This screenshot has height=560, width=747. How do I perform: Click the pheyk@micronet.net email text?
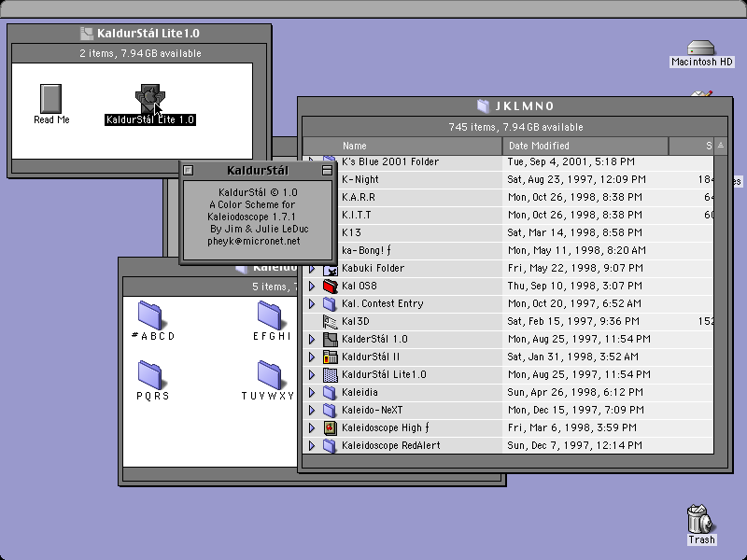pos(254,242)
